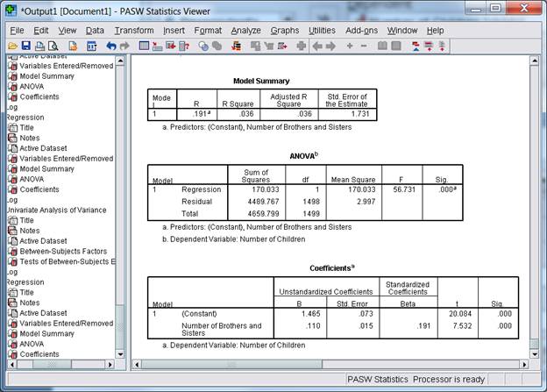Screen dimensions: 547x392
Task: Undo the last action via toolbar
Action: click(111, 46)
